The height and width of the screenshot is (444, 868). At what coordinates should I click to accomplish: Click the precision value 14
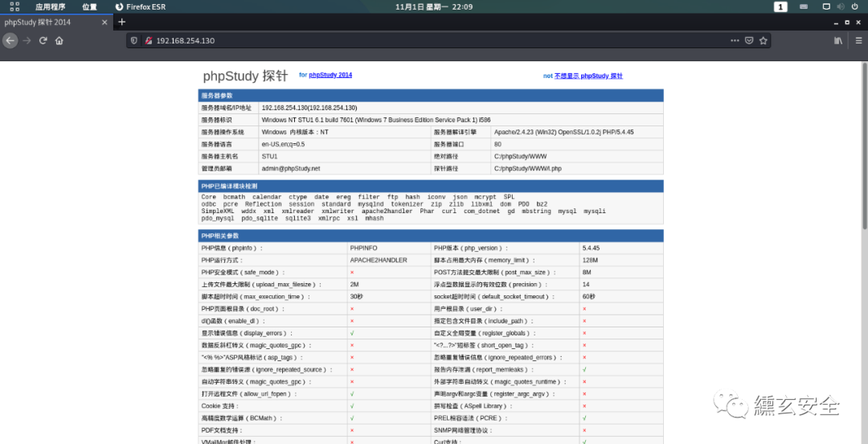586,285
